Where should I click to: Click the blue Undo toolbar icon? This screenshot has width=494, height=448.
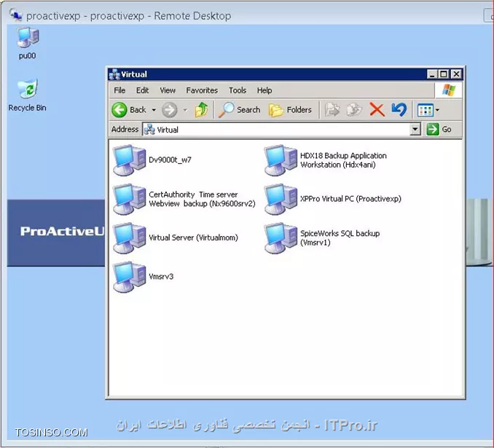(x=399, y=110)
